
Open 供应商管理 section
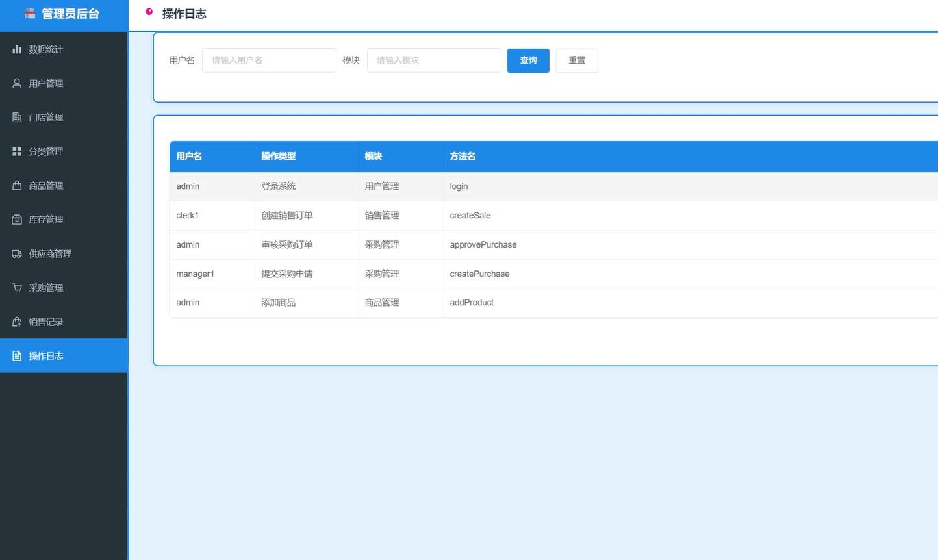coord(64,254)
